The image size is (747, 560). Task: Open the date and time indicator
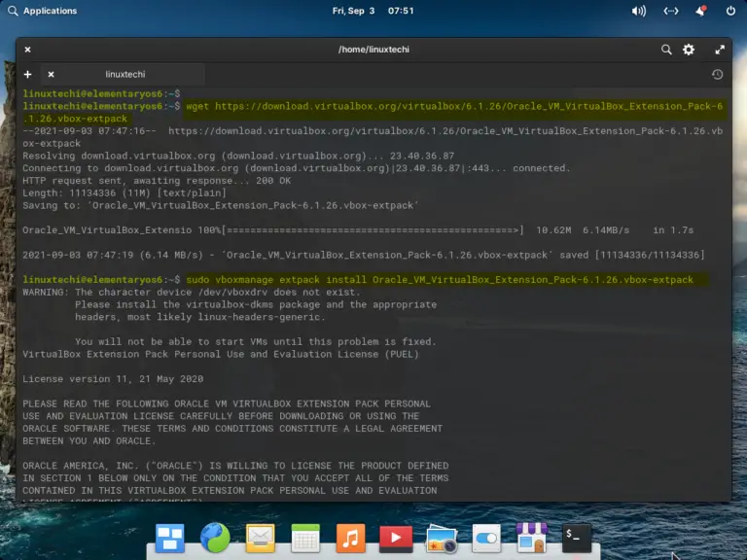tap(373, 11)
